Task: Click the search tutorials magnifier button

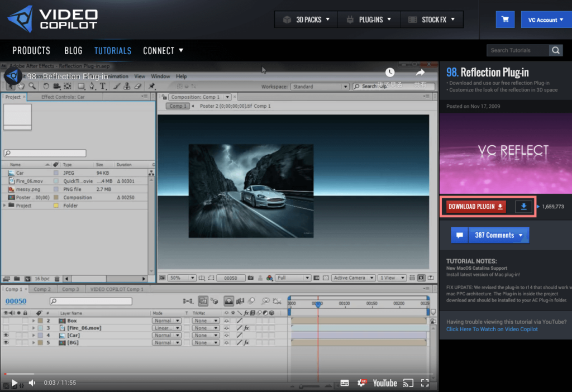Action: coord(556,50)
